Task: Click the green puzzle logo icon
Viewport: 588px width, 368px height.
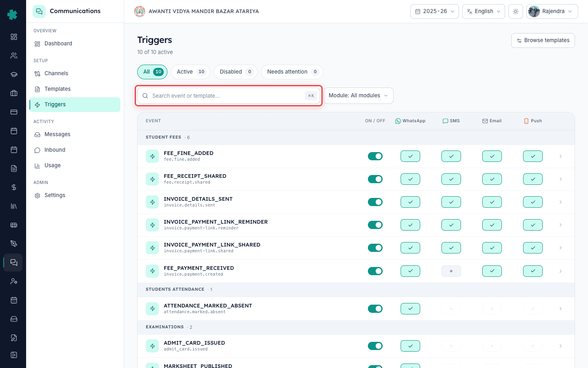Action: pos(13,15)
